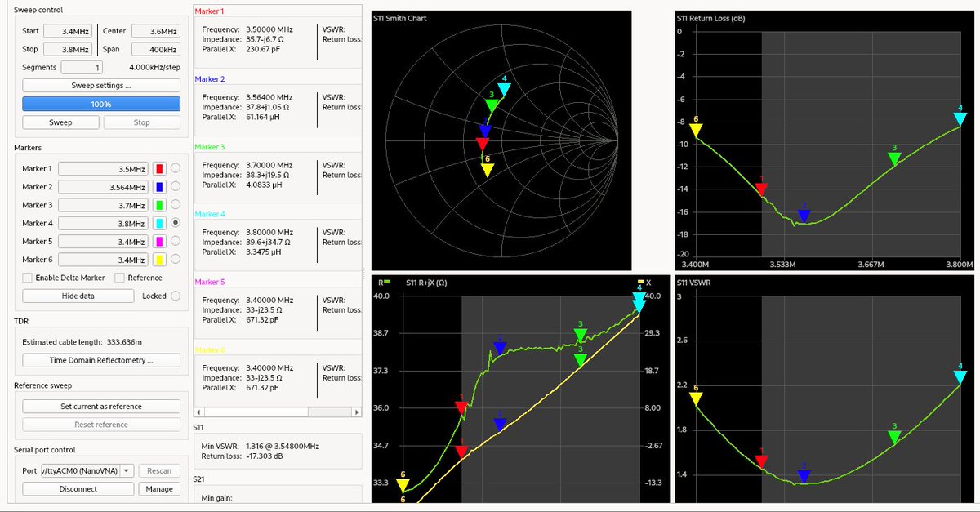Open the Manage device button

[159, 489]
